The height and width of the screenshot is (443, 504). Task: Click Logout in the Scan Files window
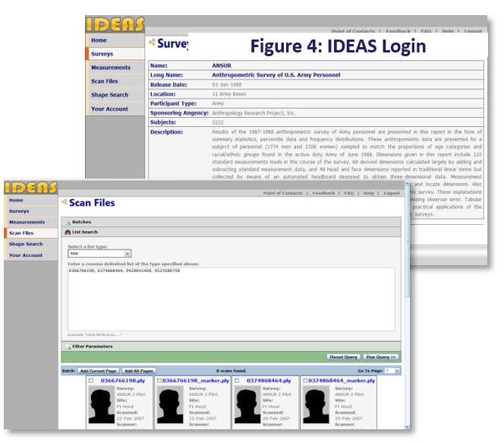pos(392,193)
